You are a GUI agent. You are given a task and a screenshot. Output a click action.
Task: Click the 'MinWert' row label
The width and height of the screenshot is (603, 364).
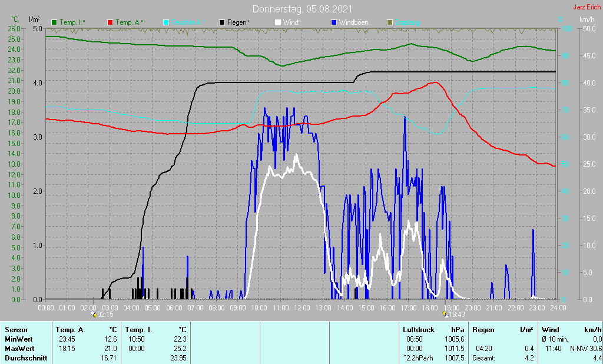(x=18, y=339)
